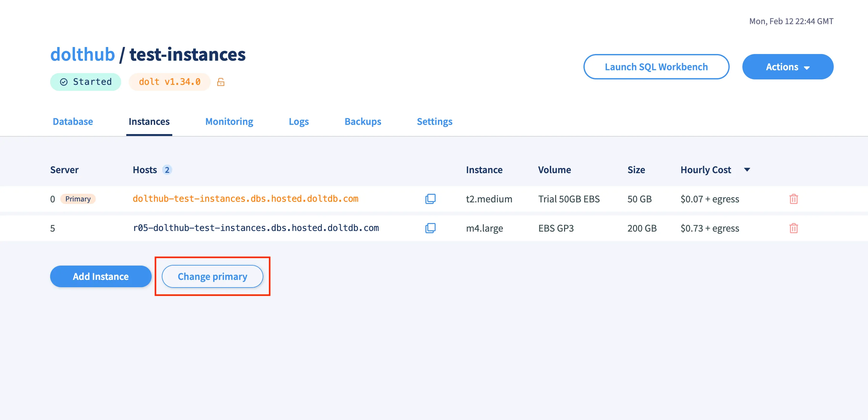Copy the r05 replica host address
868x420 pixels.
(430, 228)
